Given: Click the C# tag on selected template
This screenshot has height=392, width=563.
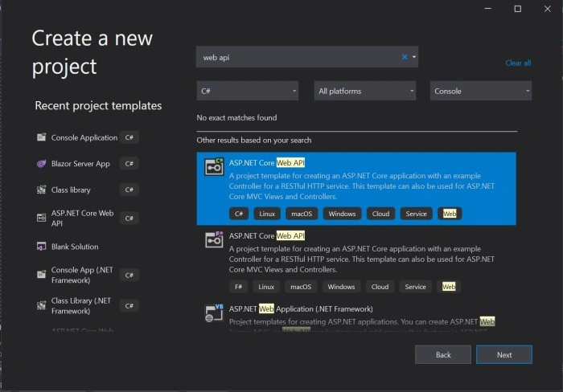Looking at the screenshot, I should click(239, 214).
